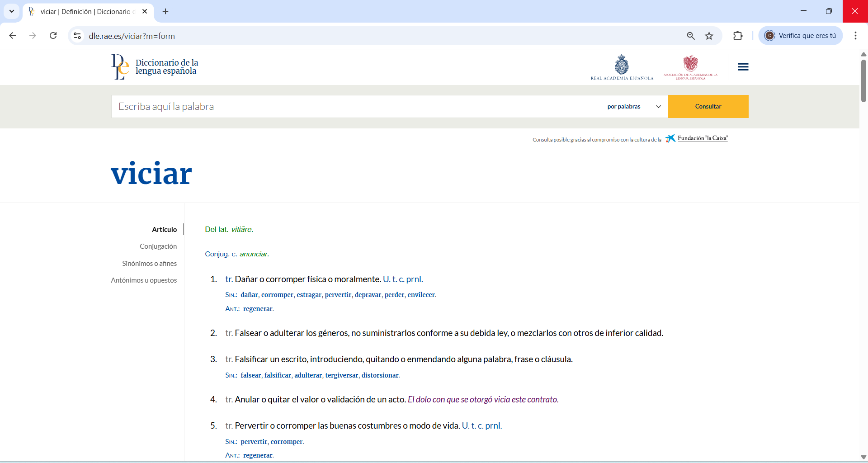Click the page's vertical scrollbar thumb
The height and width of the screenshot is (463, 868).
point(863,81)
